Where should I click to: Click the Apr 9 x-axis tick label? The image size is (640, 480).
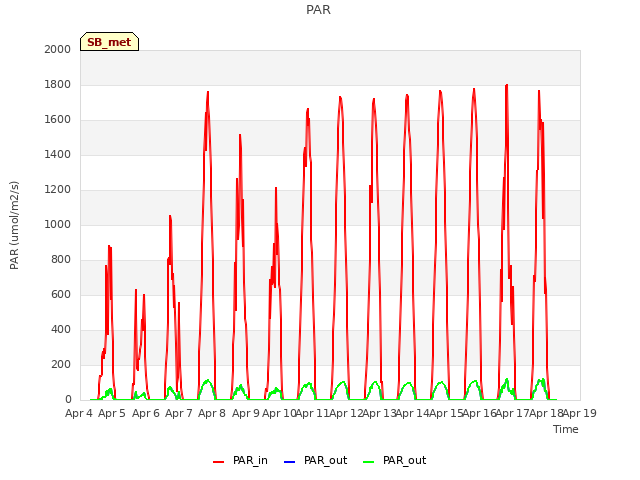click(246, 413)
